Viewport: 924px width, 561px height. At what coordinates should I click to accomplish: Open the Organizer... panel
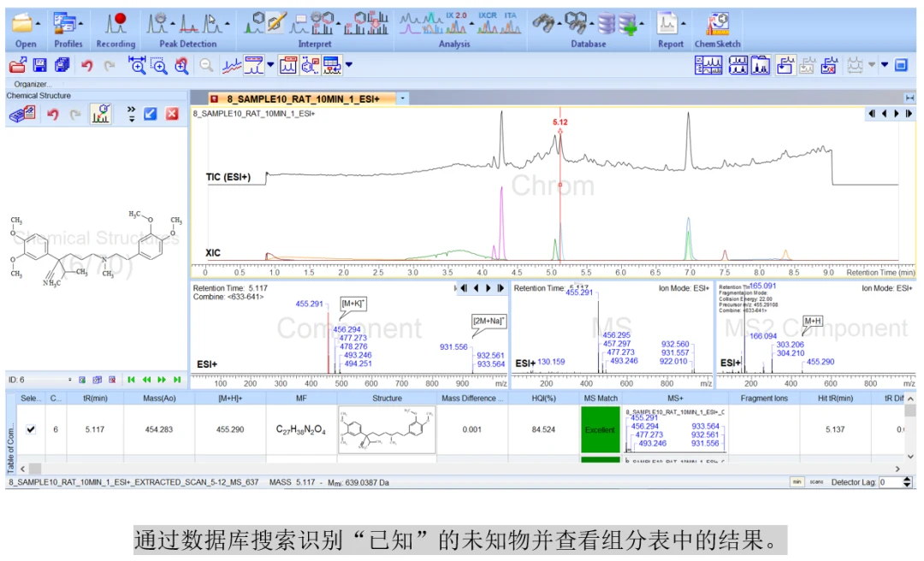click(x=33, y=85)
